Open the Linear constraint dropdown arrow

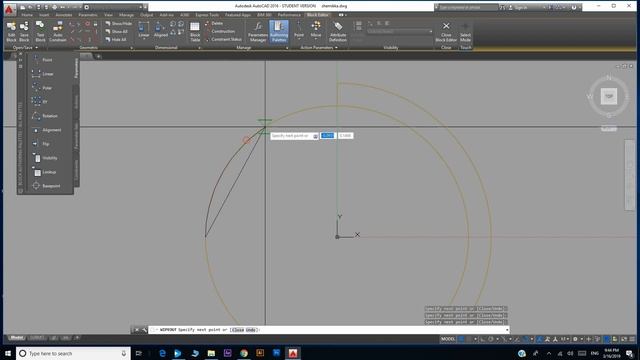click(x=144, y=40)
